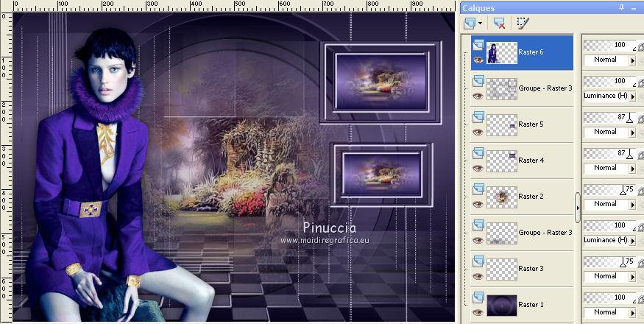
Task: Select the Raster 4 layer thumbnail
Action: pyautogui.click(x=502, y=161)
